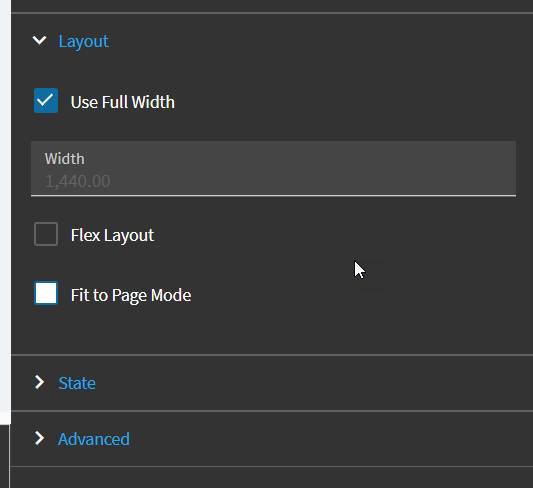The height and width of the screenshot is (488, 533).
Task: Click the Flex Layout label text
Action: 112,235
